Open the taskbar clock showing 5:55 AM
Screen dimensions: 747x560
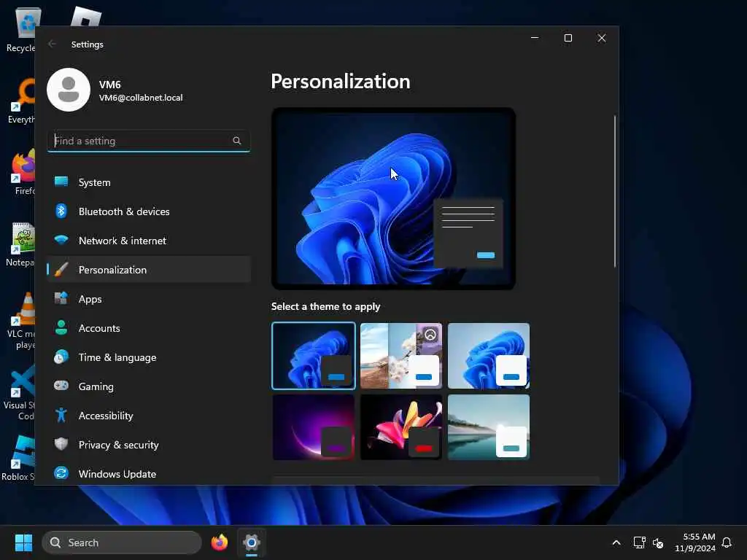click(x=694, y=542)
